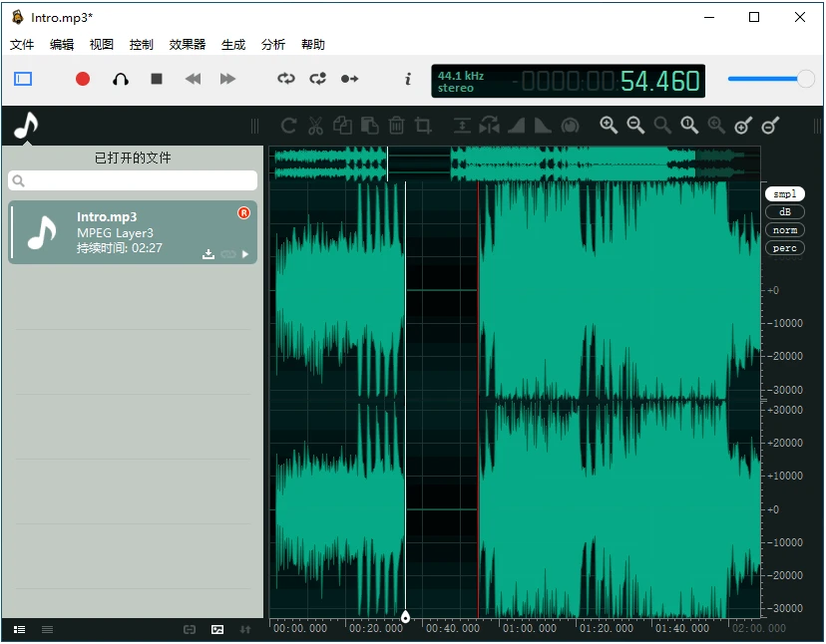
Task: Open the 文件 menu
Action: click(x=22, y=44)
